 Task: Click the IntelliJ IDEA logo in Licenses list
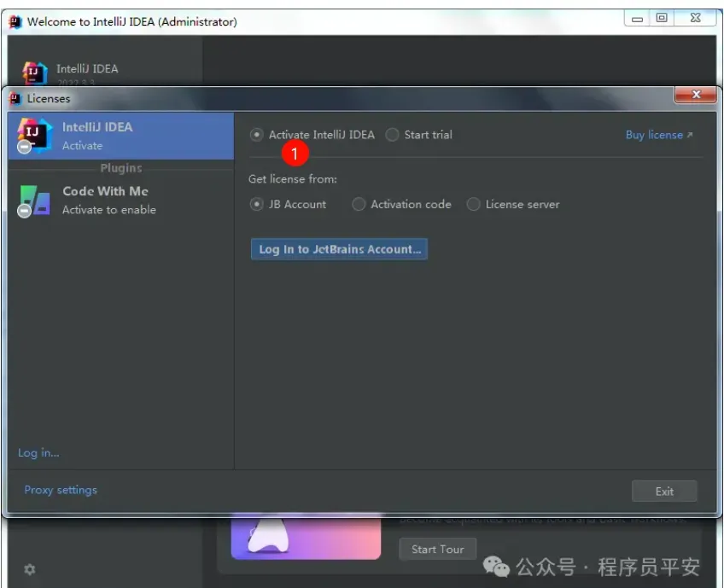[33, 136]
